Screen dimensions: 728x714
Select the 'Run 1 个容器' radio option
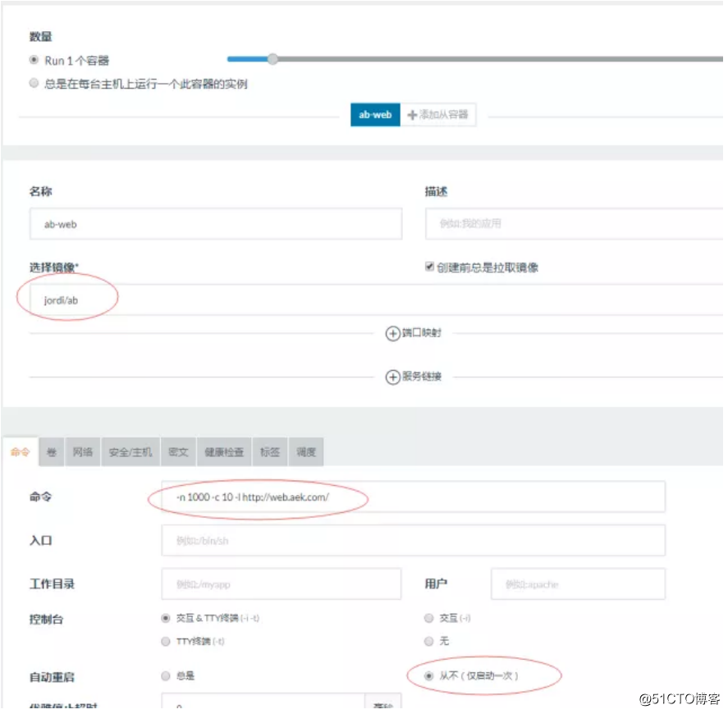pyautogui.click(x=34, y=61)
